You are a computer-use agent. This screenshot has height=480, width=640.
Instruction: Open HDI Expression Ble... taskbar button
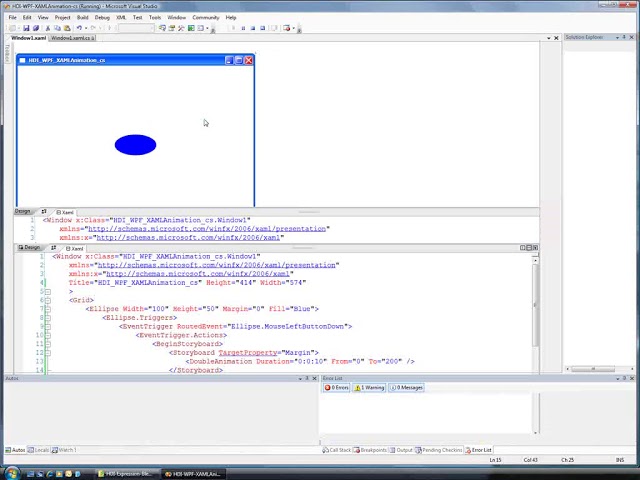[125, 474]
